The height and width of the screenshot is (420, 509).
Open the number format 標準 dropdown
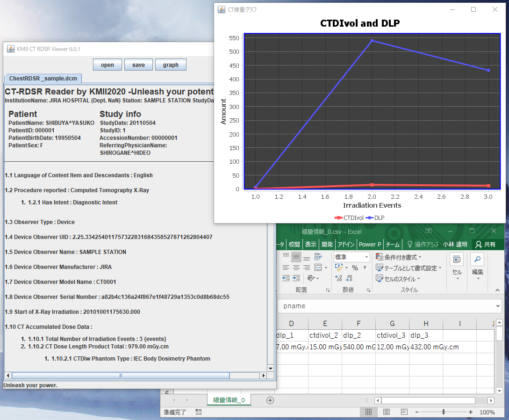click(366, 257)
